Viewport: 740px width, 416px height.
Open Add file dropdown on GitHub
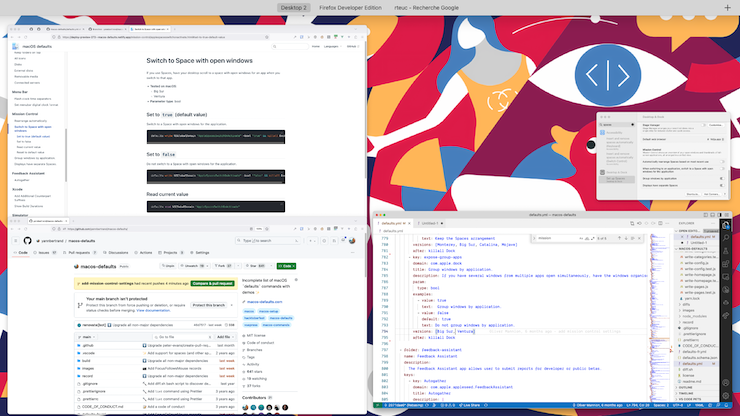(225, 337)
